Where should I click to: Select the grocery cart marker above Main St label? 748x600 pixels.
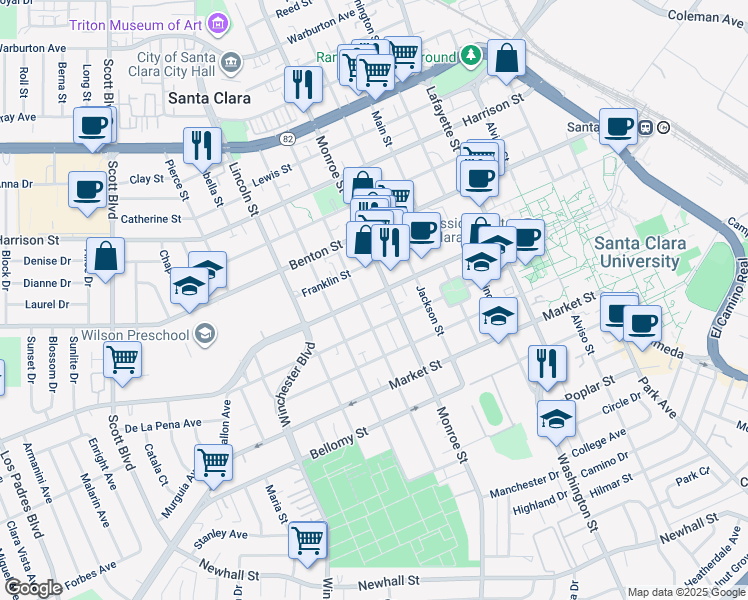tap(375, 75)
